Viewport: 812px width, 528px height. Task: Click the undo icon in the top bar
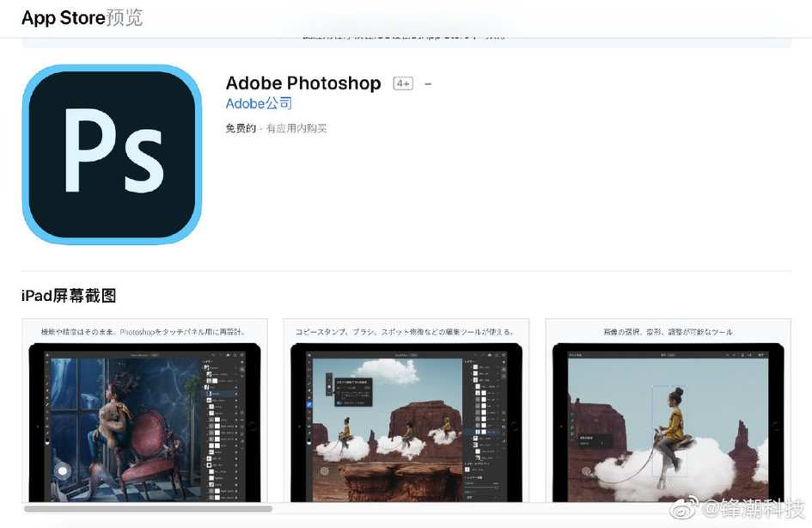click(x=475, y=354)
